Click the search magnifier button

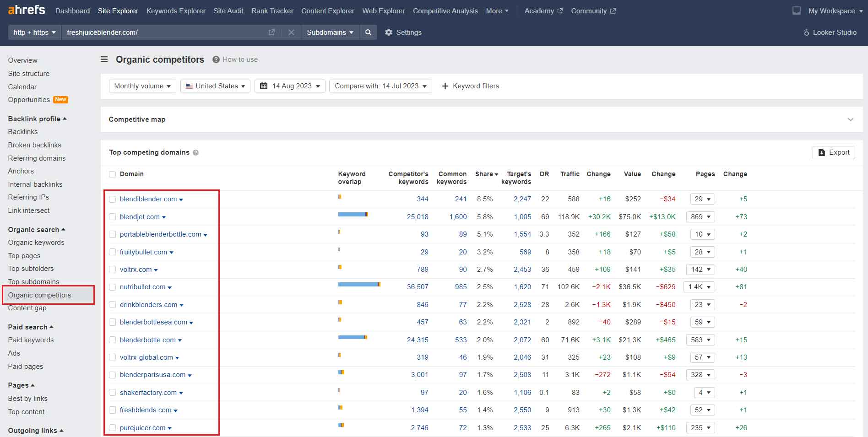[x=368, y=32]
